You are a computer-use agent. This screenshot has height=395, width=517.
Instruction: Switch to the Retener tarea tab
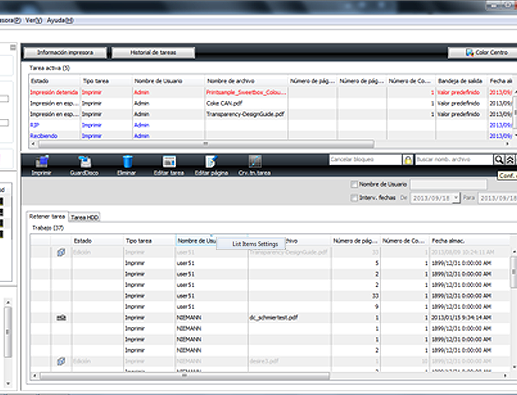[47, 216]
